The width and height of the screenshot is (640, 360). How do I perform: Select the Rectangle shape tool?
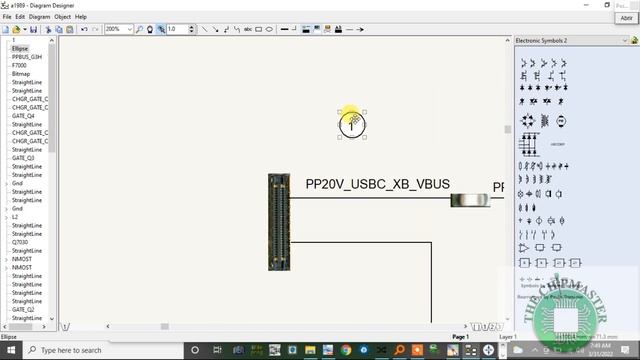pos(258,29)
